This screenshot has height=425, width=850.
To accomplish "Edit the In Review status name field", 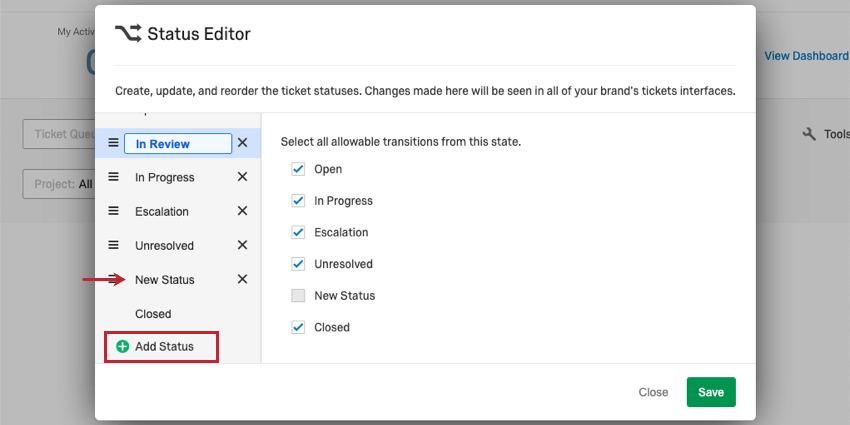I will 178,144.
